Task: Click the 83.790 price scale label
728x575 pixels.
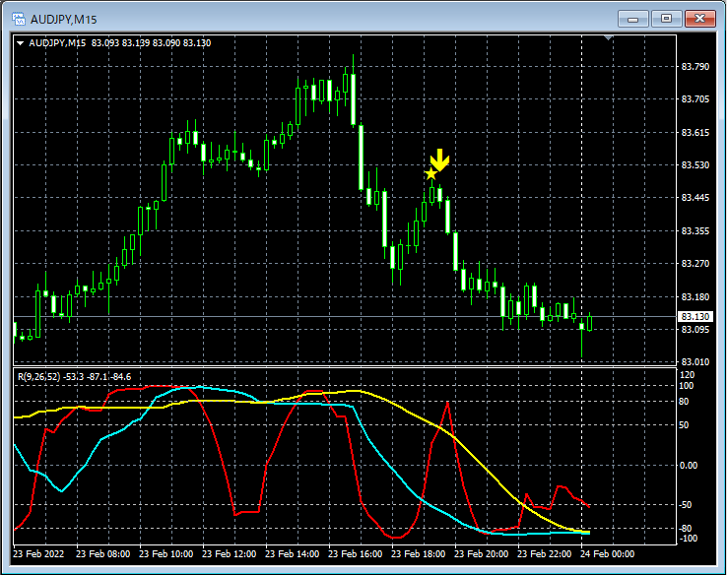Action: pos(695,66)
